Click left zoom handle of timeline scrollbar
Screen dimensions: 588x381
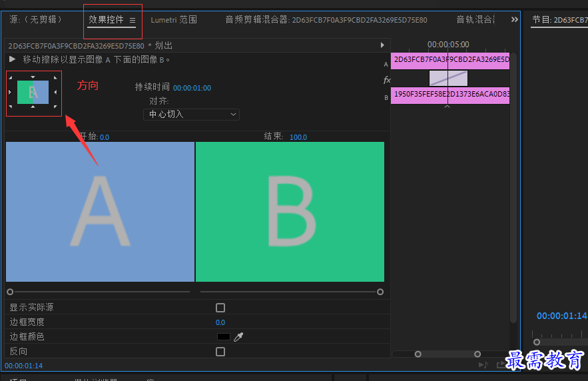click(x=418, y=354)
